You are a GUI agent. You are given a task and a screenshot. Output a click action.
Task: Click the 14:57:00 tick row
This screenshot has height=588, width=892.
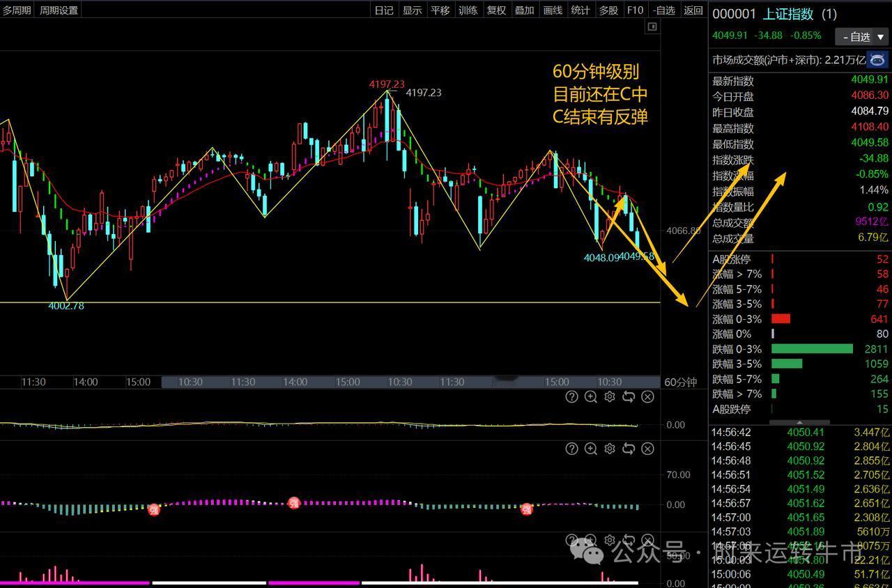click(800, 517)
